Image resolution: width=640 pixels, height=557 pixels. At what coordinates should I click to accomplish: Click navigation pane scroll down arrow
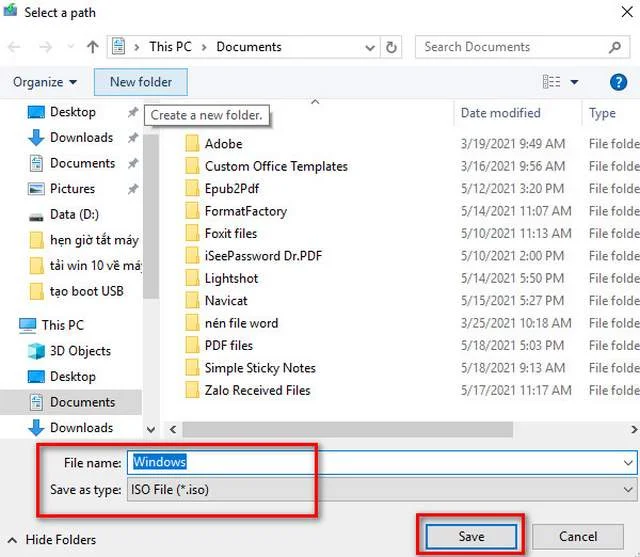(x=151, y=429)
